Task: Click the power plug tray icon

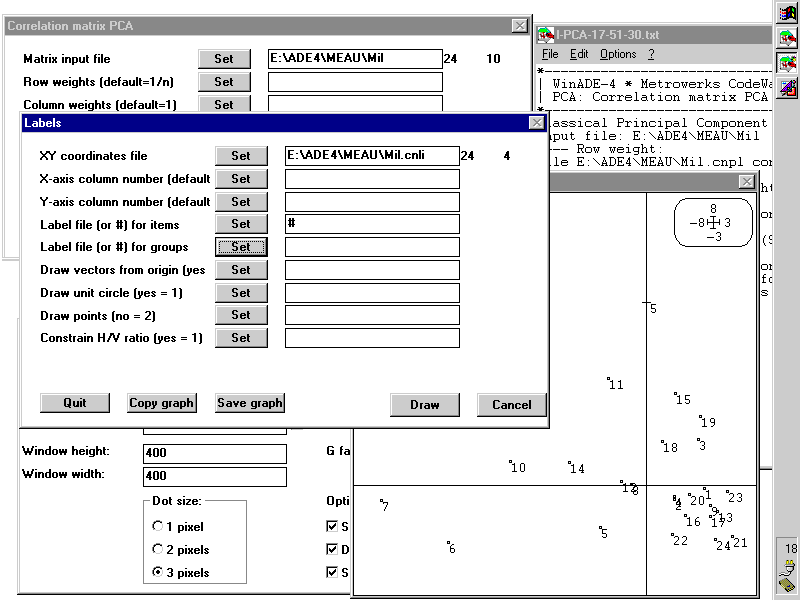Action: (789, 567)
